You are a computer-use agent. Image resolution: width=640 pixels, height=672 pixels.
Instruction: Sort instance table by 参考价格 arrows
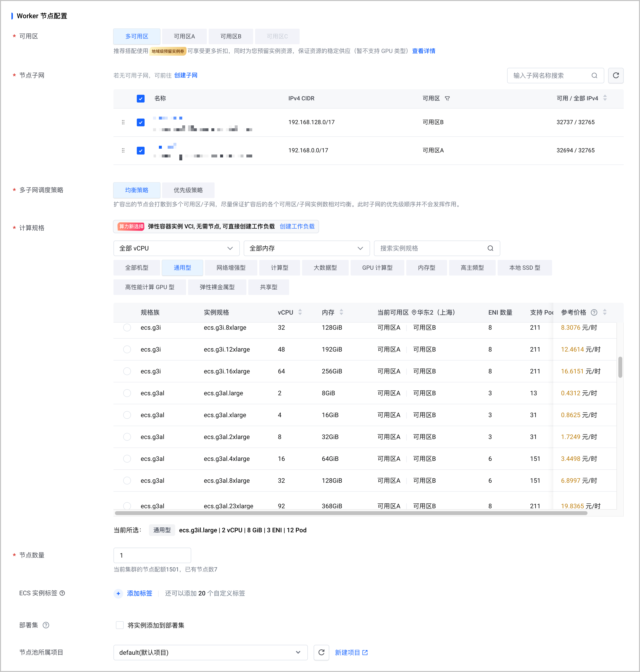point(605,312)
